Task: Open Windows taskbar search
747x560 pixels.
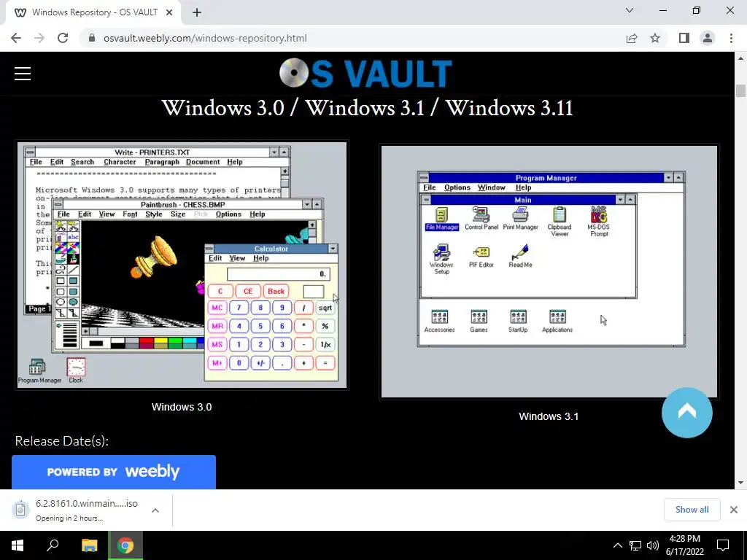Action: (x=53, y=545)
